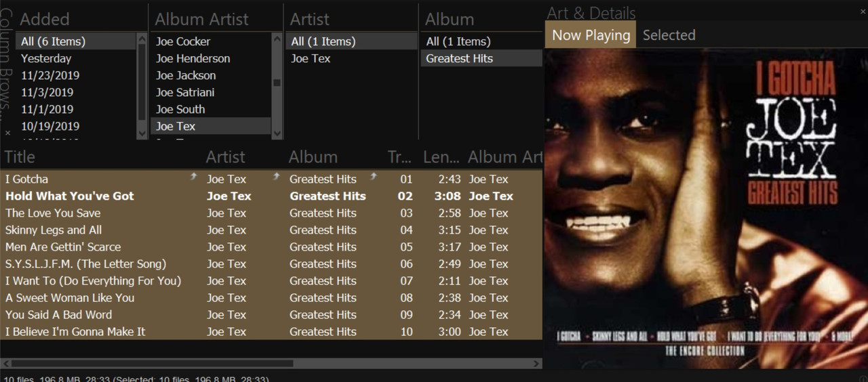The image size is (868, 382).
Task: Select the playing track Hold What You've Got
Action: point(271,196)
